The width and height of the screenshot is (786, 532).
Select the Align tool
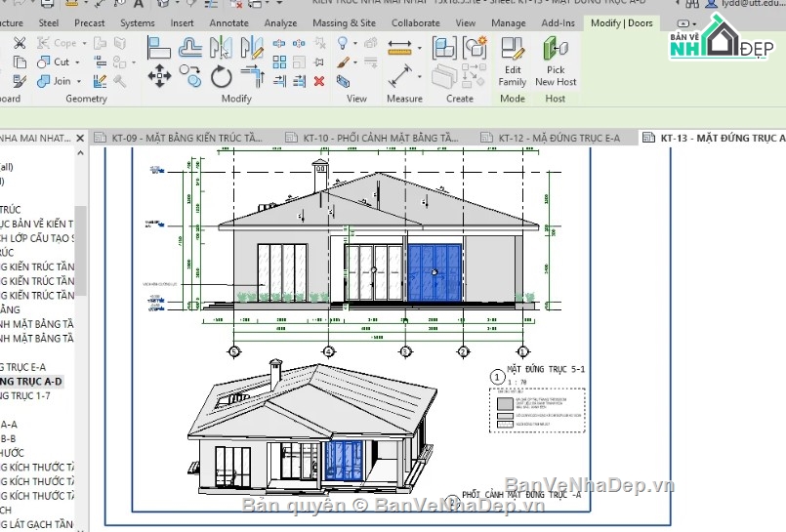tap(159, 48)
